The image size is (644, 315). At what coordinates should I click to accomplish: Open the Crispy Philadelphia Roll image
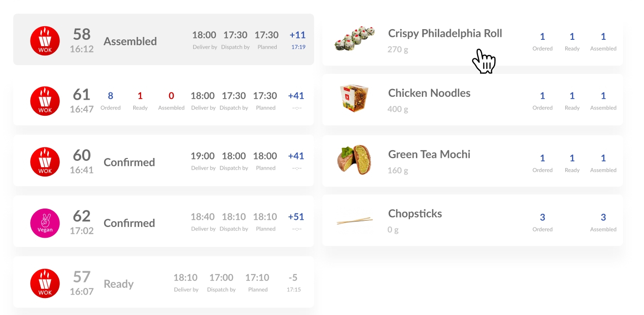355,38
